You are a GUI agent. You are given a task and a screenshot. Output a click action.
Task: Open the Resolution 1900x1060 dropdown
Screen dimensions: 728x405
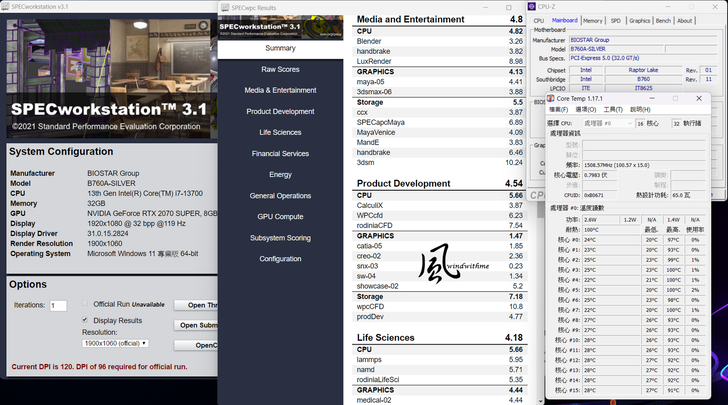(x=115, y=343)
